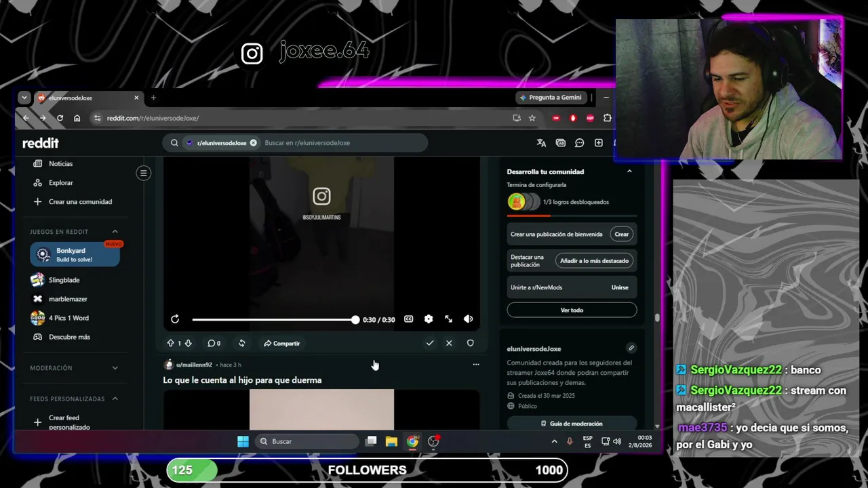Collapse the 'Feeds personalizados' section

pos(115,399)
